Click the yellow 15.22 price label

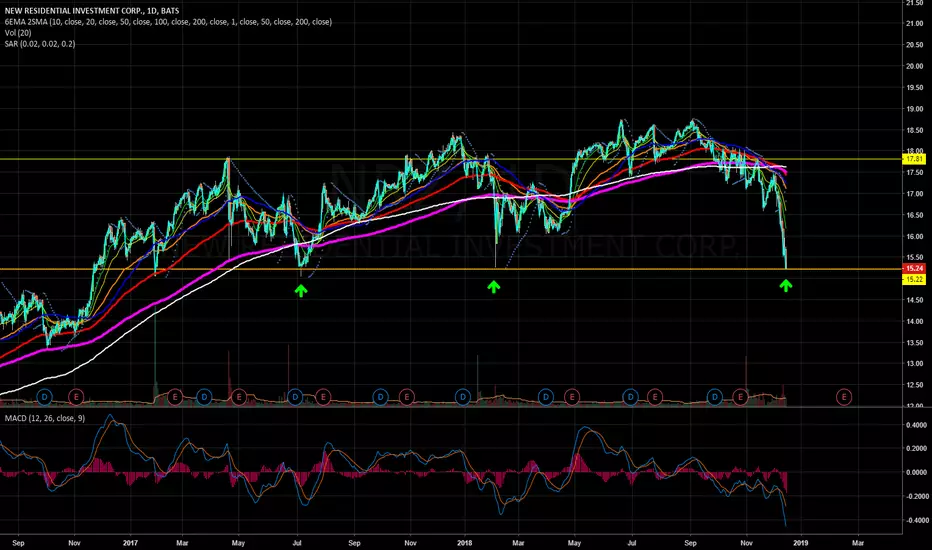click(x=914, y=279)
